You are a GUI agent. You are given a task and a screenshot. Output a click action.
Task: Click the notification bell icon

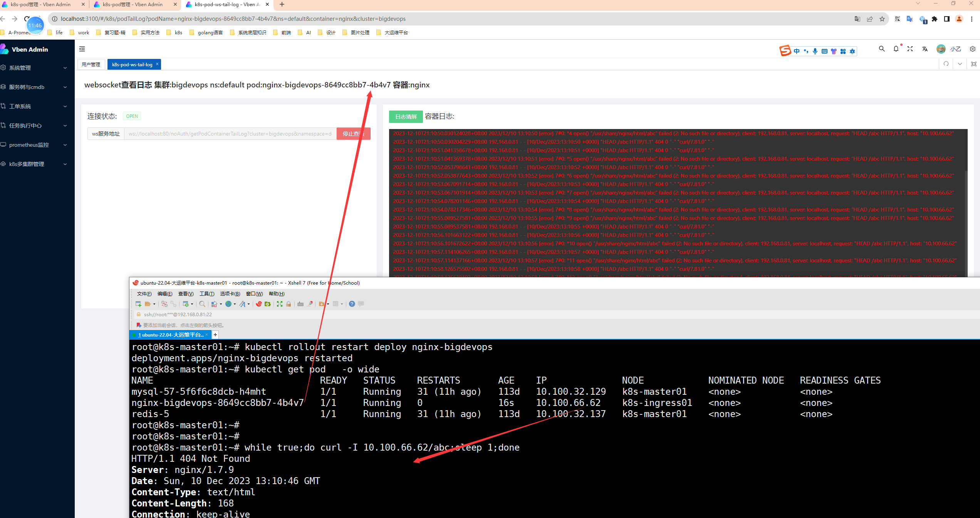[896, 49]
